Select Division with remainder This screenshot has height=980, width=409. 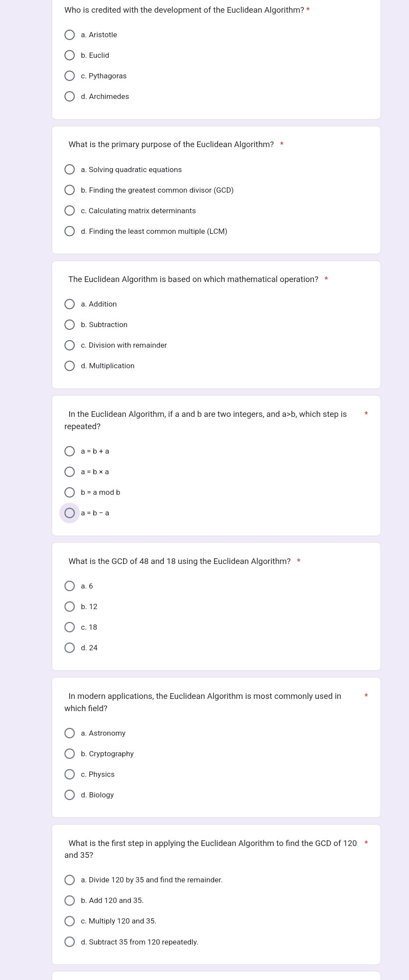click(70, 345)
